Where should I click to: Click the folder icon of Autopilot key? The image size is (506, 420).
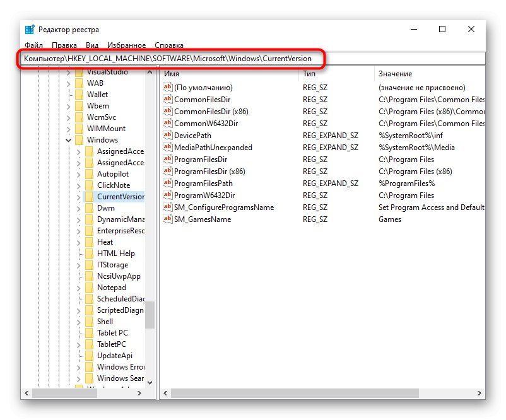tap(89, 174)
